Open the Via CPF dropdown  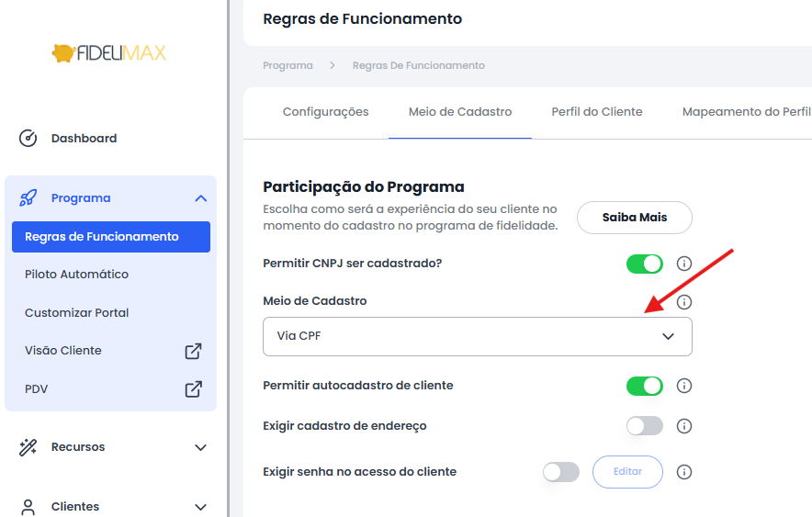(x=478, y=336)
